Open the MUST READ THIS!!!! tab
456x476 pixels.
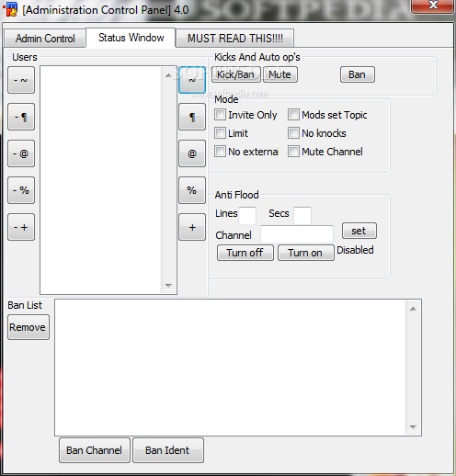click(x=235, y=39)
